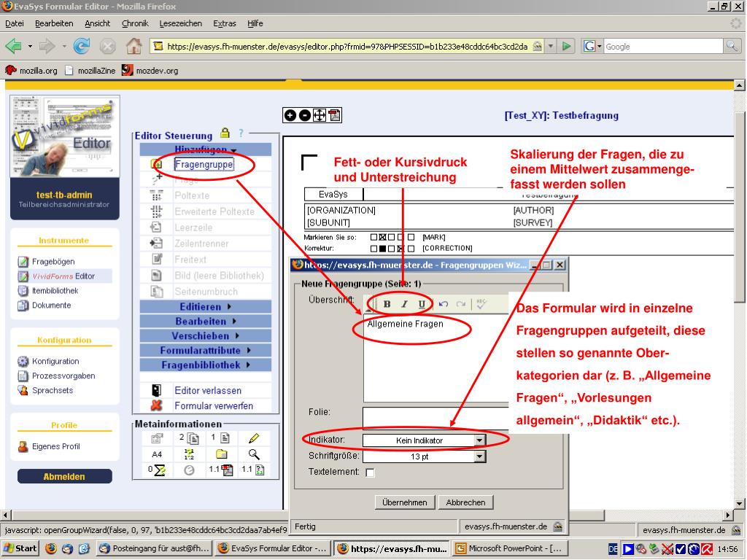The image size is (747, 560).
Task: Open the Extras menu
Action: [225, 23]
